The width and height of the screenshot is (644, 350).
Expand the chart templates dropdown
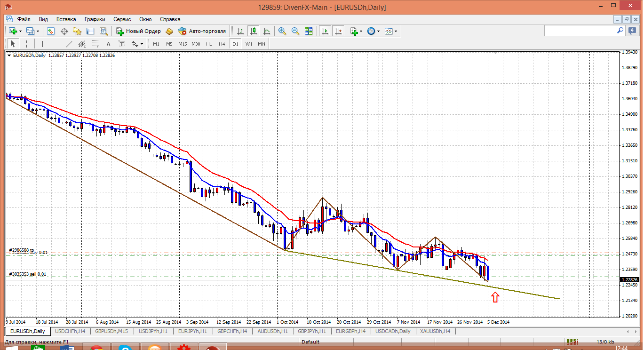396,31
